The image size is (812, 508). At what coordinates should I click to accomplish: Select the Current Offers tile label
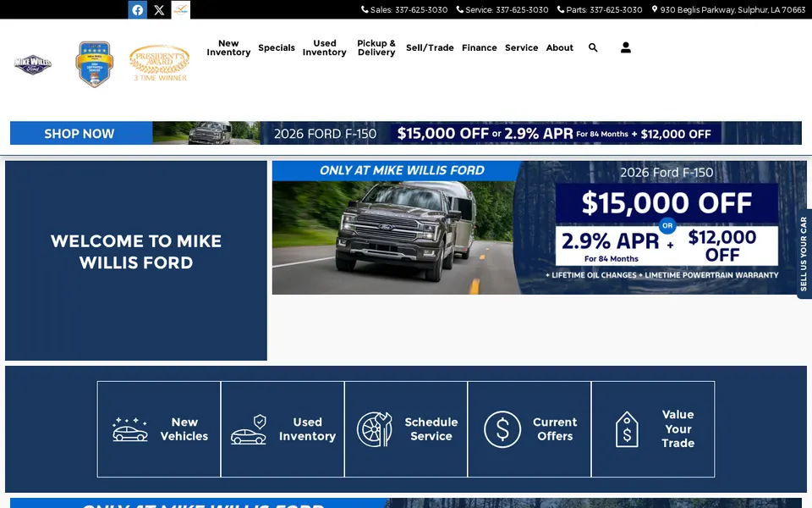[x=555, y=429]
